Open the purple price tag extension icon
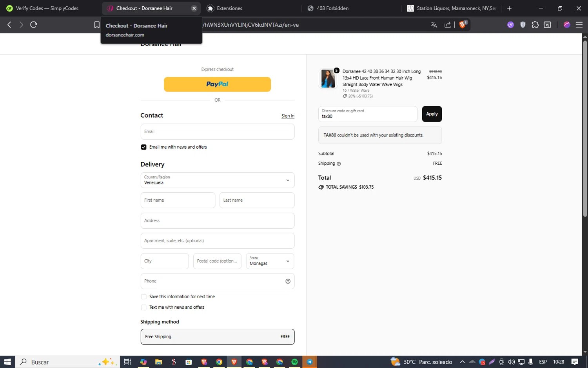588x368 pixels. (x=510, y=25)
